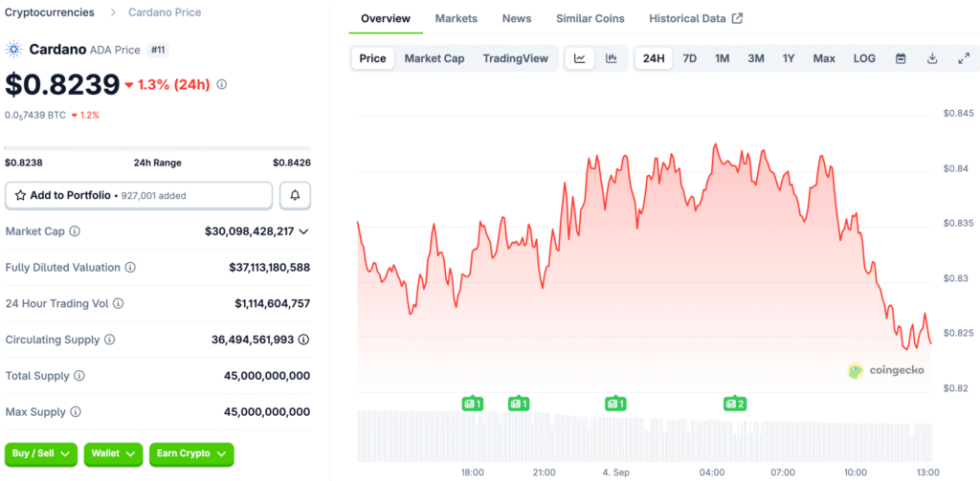Click the $37,113,180,588 valuation value
This screenshot has height=481, width=980.
269,268
